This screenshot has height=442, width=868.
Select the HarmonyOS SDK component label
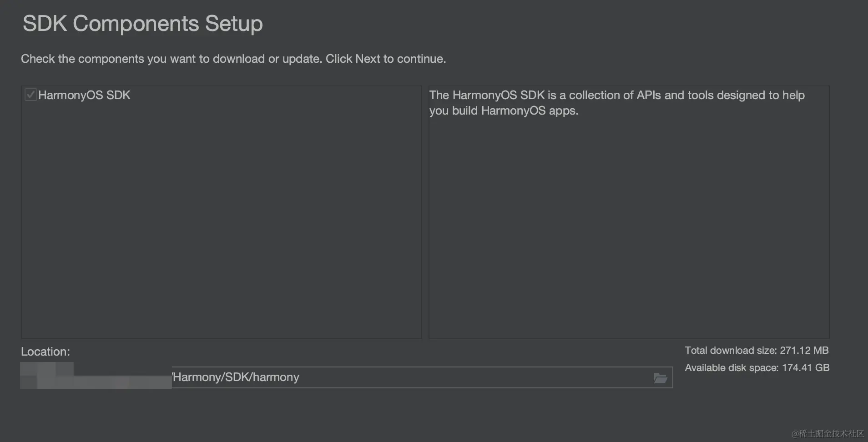coord(84,95)
